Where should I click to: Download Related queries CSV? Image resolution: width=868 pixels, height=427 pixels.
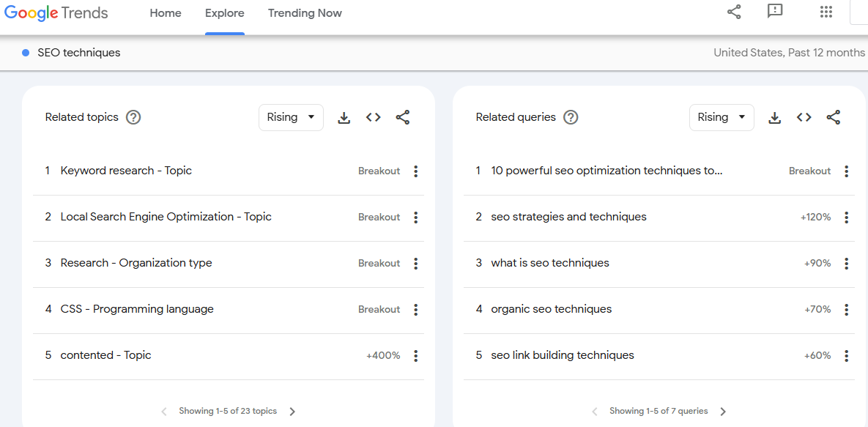(775, 117)
